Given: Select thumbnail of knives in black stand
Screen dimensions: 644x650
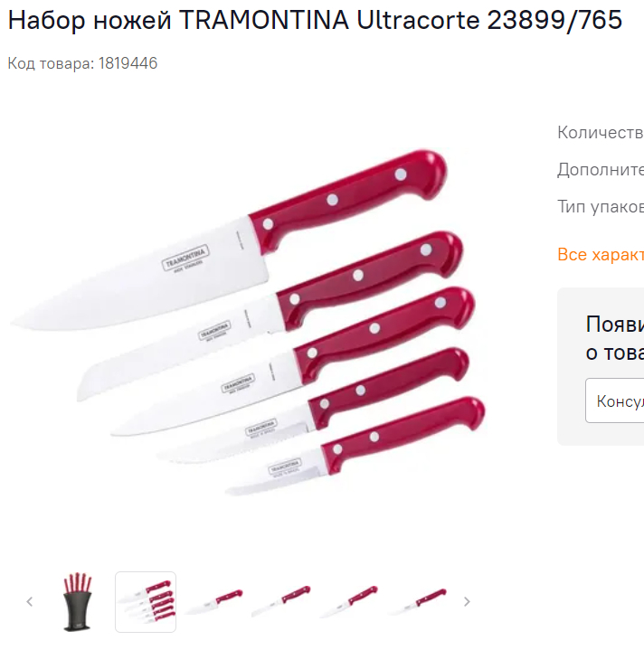Looking at the screenshot, I should 78,602.
